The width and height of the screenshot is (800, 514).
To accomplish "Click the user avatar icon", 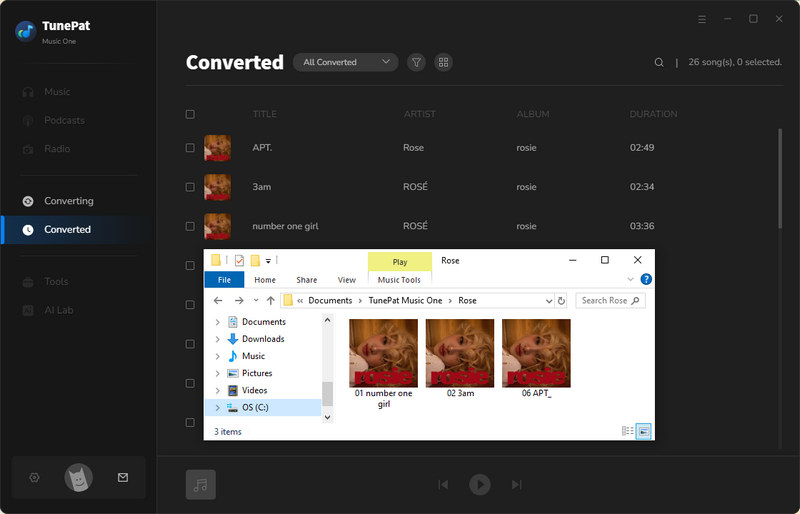I will tap(78, 478).
